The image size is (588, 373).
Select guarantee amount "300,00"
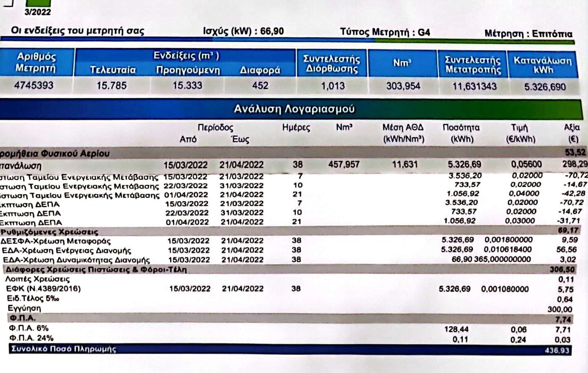tap(560, 309)
